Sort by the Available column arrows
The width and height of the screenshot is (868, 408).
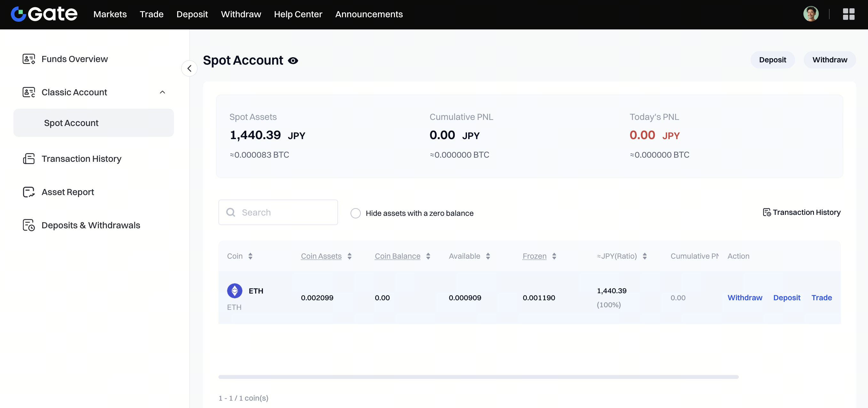(488, 256)
